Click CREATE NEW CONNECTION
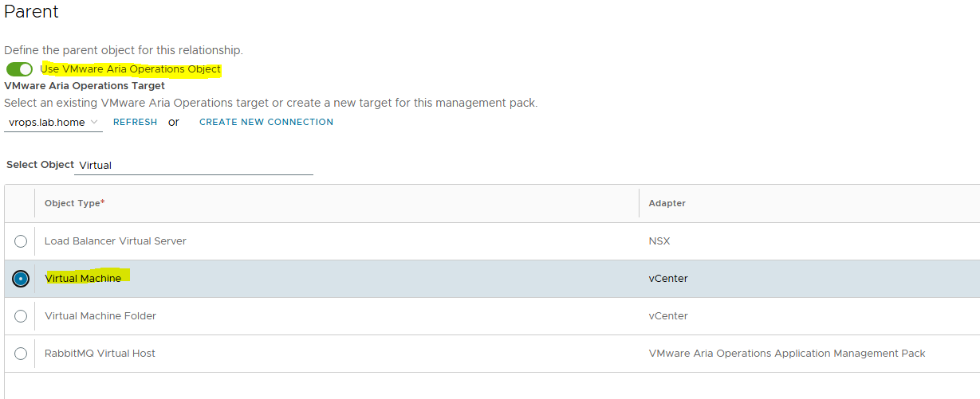This screenshot has width=980, height=399. pos(266,122)
